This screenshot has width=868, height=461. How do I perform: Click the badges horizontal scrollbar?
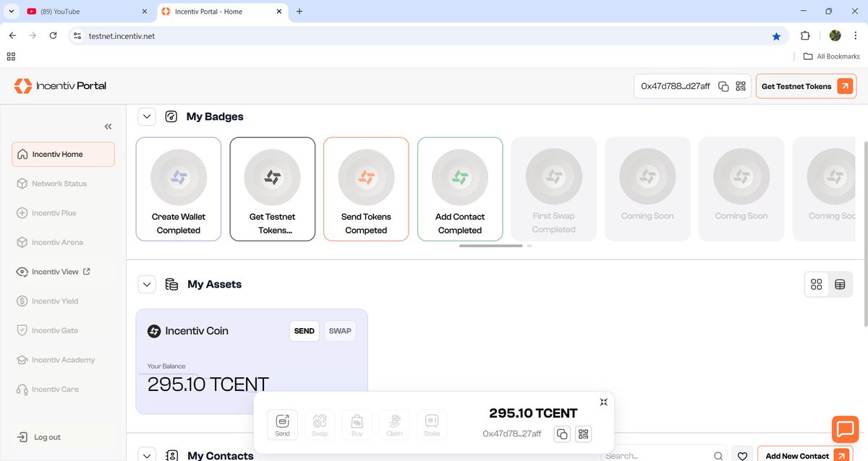click(x=490, y=246)
